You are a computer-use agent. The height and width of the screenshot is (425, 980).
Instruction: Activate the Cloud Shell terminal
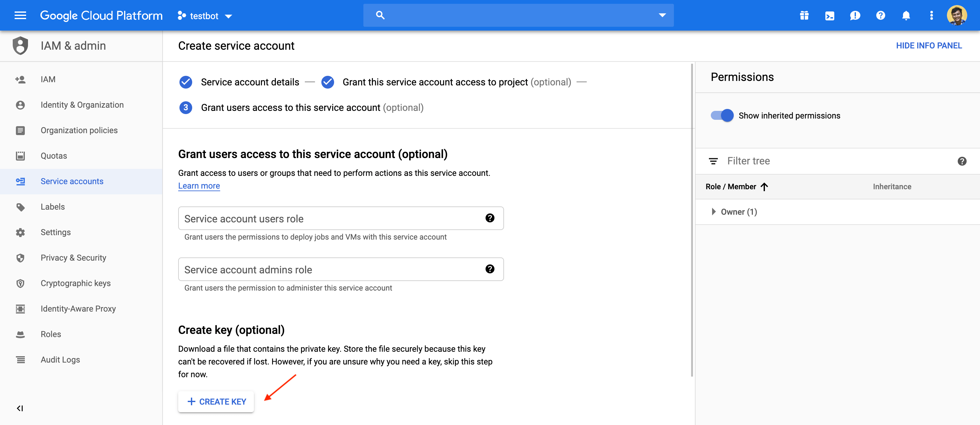(830, 15)
